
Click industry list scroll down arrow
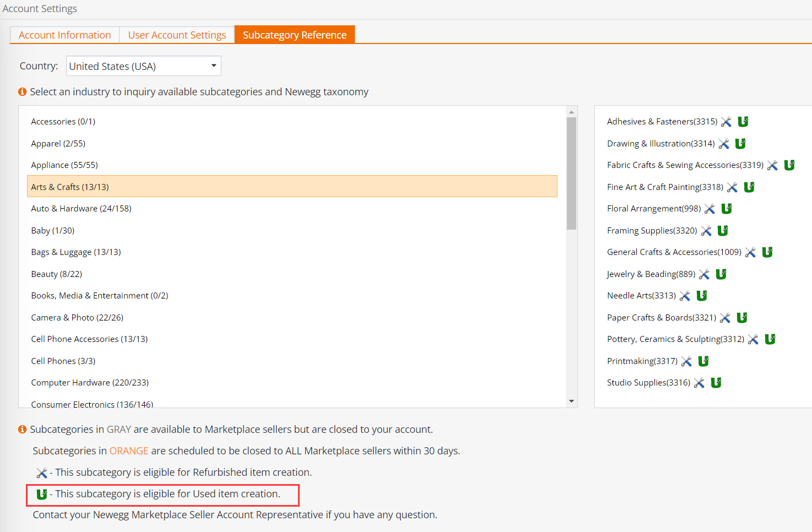coord(571,401)
